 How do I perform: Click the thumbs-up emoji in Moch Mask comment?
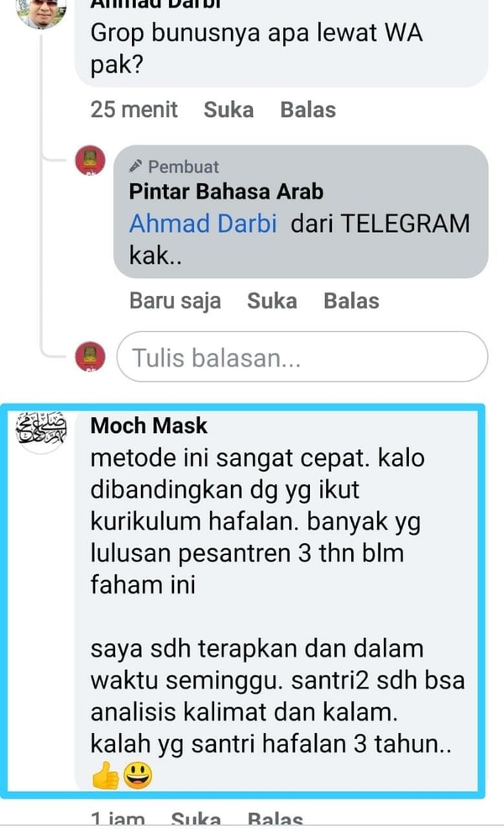coord(106,775)
